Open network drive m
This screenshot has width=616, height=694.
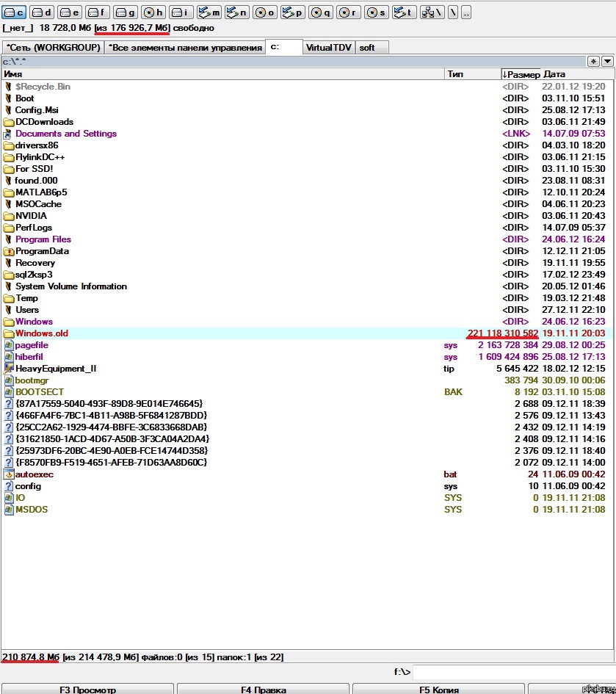point(210,12)
